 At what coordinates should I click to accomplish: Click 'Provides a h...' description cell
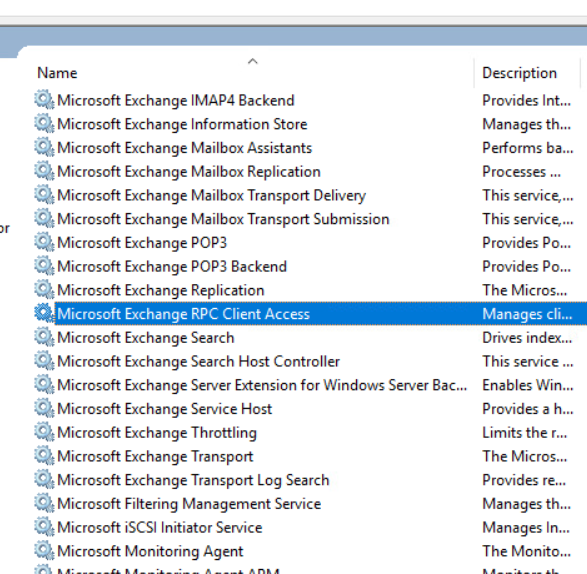[x=527, y=409]
